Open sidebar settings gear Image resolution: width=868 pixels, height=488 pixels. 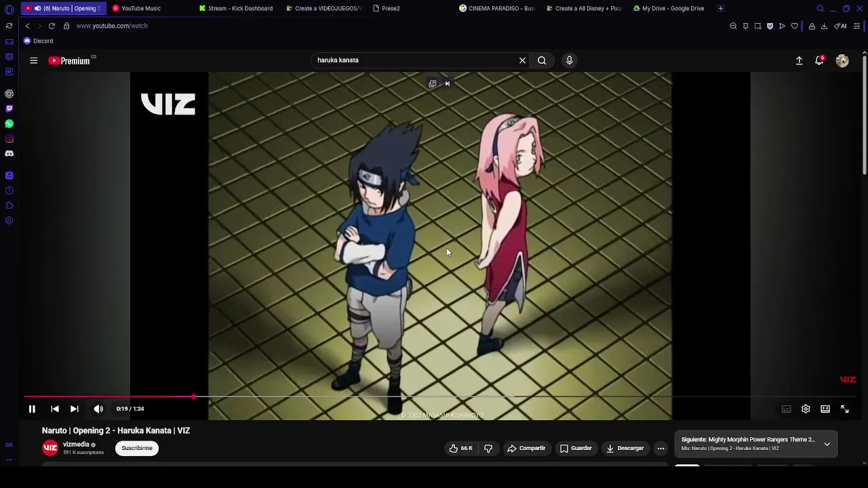[x=9, y=220]
